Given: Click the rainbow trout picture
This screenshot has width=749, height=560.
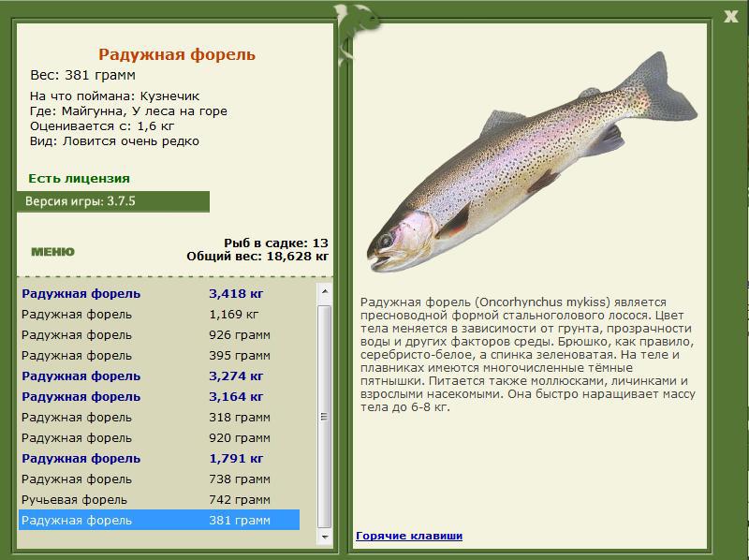Looking at the screenshot, I should (x=532, y=162).
